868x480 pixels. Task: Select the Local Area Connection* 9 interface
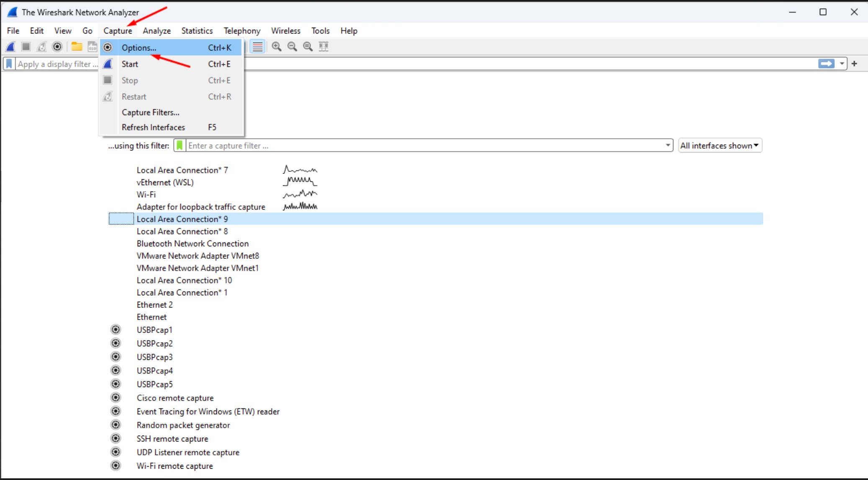436,219
